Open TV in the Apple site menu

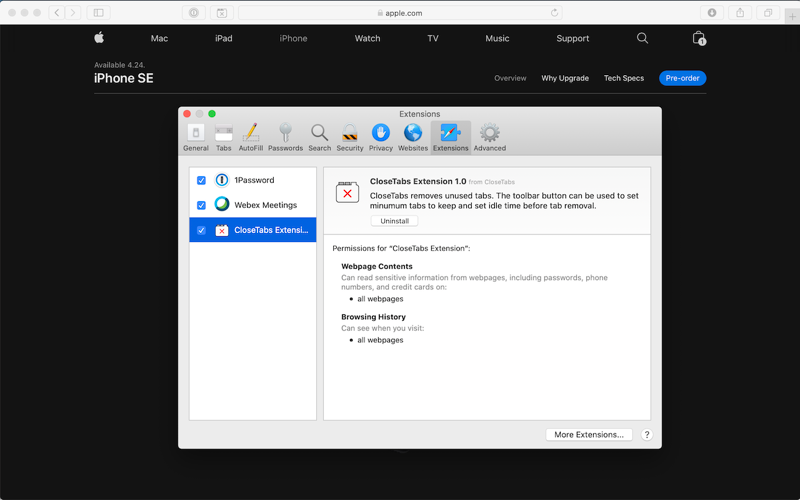[433, 38]
